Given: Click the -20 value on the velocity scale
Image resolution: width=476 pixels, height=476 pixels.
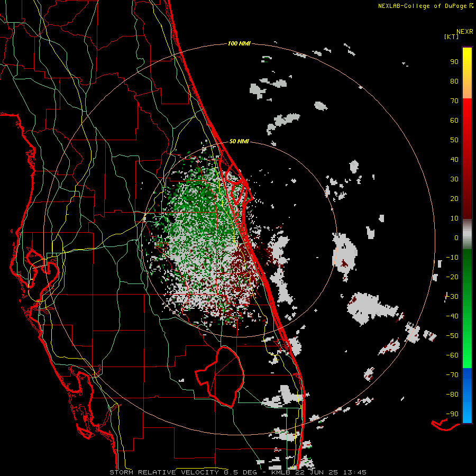Looking at the screenshot, I should point(452,277).
